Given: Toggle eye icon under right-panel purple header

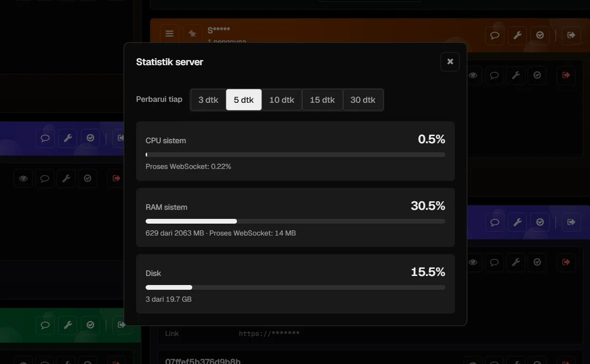Looking at the screenshot, I should click(x=473, y=262).
